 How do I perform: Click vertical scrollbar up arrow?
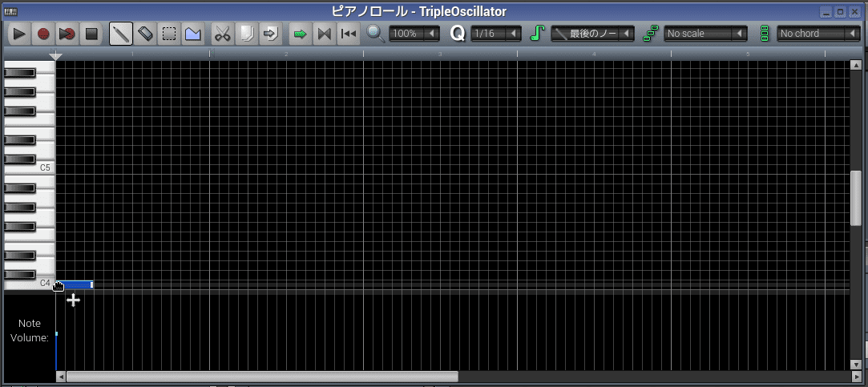click(856, 66)
